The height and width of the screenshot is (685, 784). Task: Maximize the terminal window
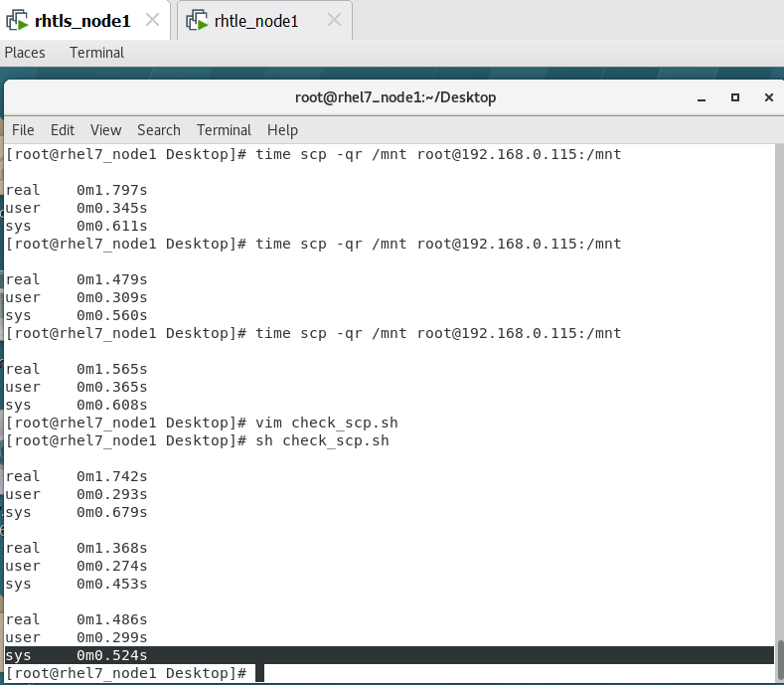pyautogui.click(x=735, y=97)
